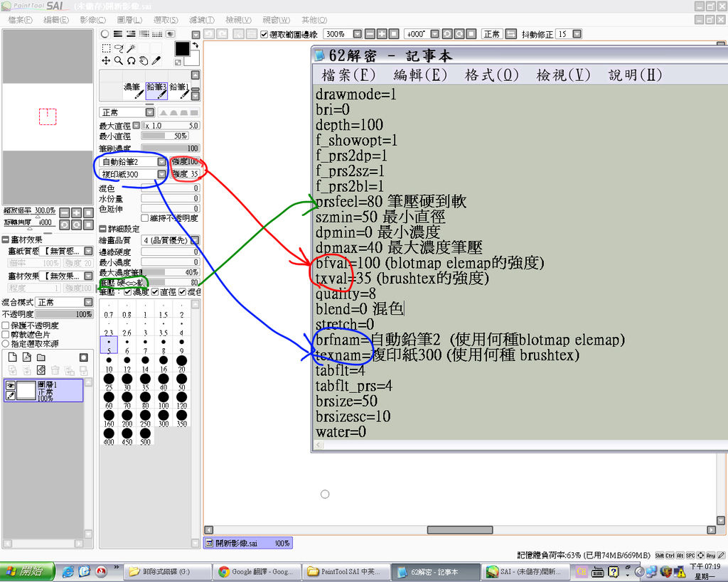Flip the view horizontally in the top toolbar

[x=510, y=34]
